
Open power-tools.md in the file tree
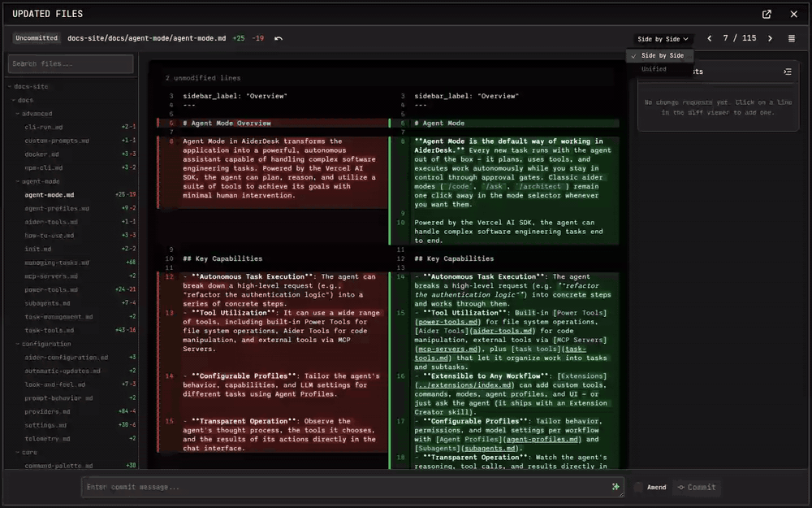tap(50, 289)
